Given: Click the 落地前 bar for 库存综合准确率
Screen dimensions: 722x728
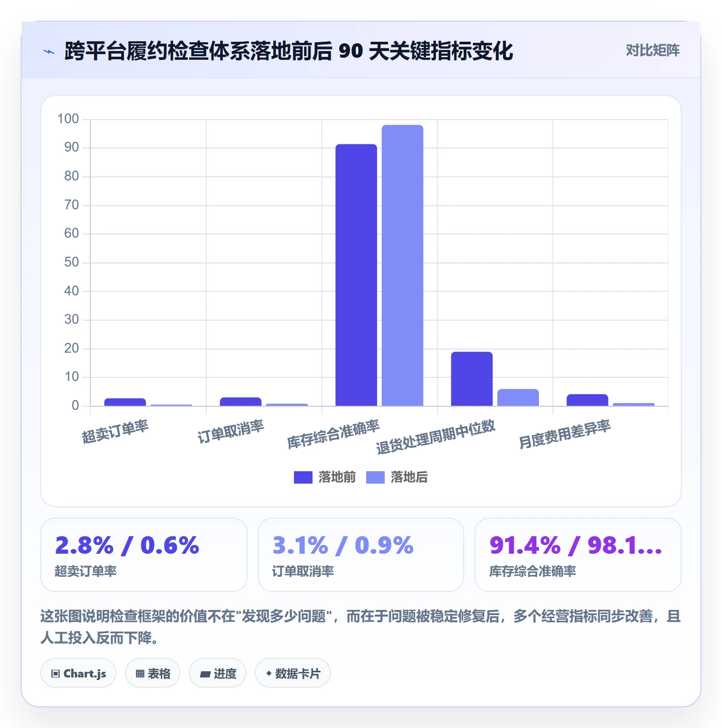Looking at the screenshot, I should (356, 275).
